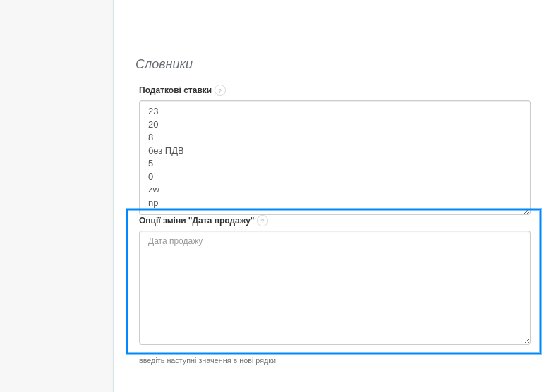Click help icon beside Опції зміни Дата продажу
The image size is (549, 392).
[x=263, y=221]
